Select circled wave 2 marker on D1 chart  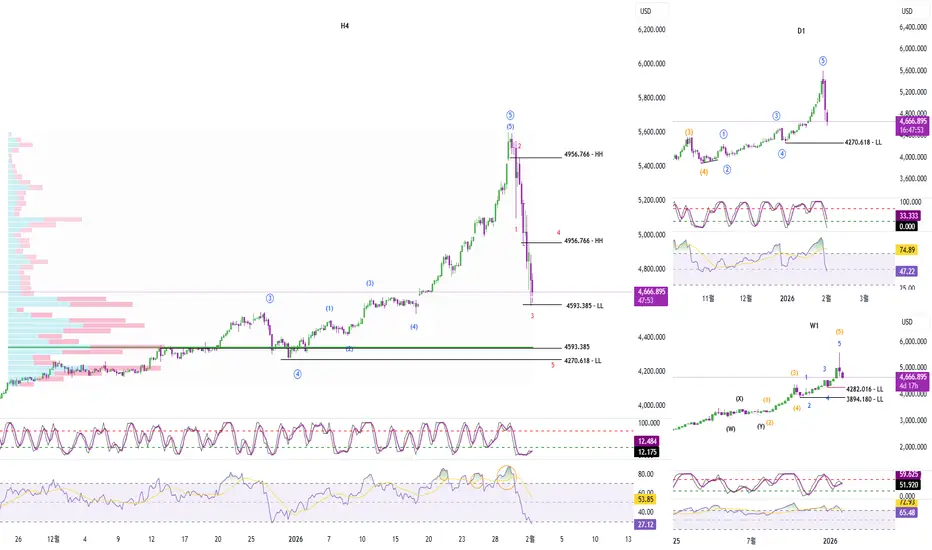pos(727,169)
